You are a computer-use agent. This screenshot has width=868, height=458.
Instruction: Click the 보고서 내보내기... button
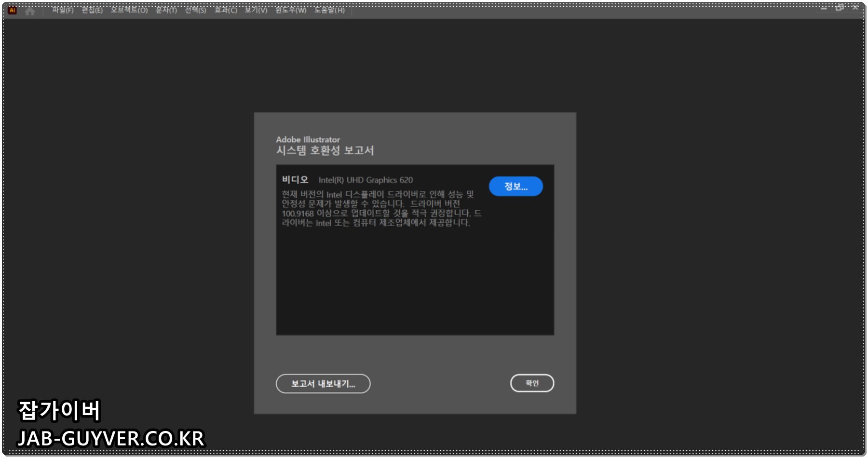[323, 384]
